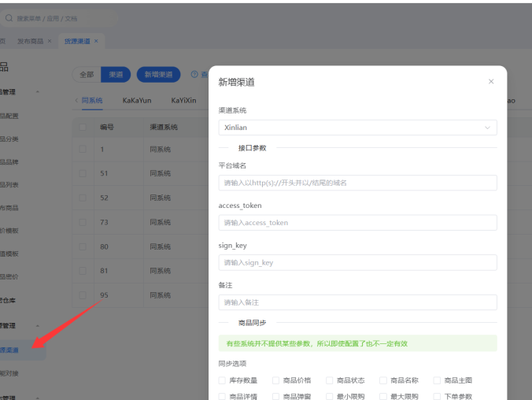Select the 全部 filter button
Viewport: 532px width, 400px height.
(x=87, y=75)
